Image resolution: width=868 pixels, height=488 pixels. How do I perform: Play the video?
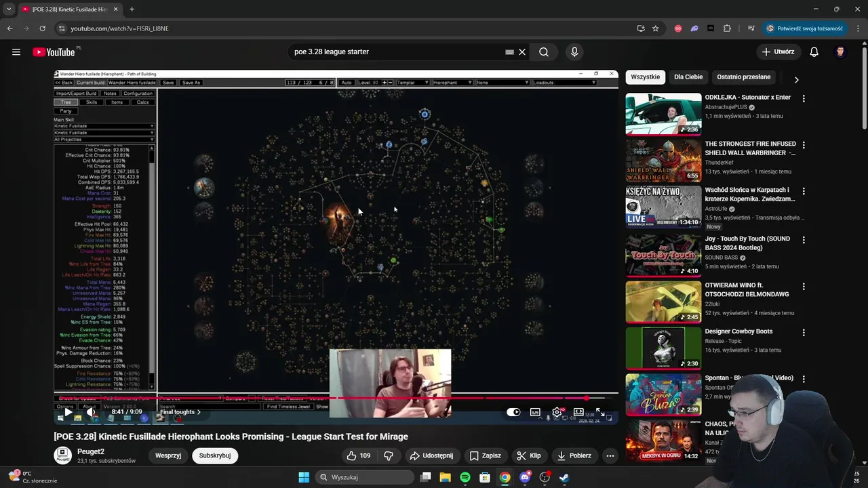pyautogui.click(x=68, y=411)
